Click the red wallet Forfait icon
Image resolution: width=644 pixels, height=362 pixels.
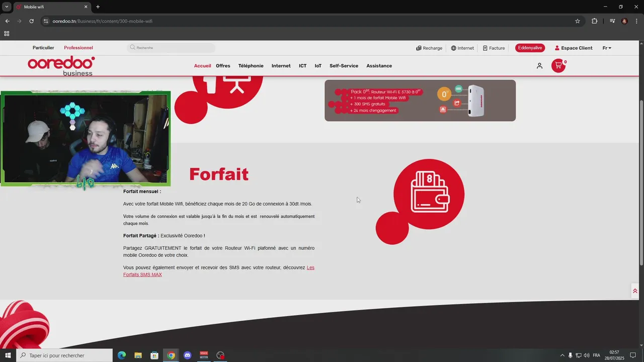[429, 194]
